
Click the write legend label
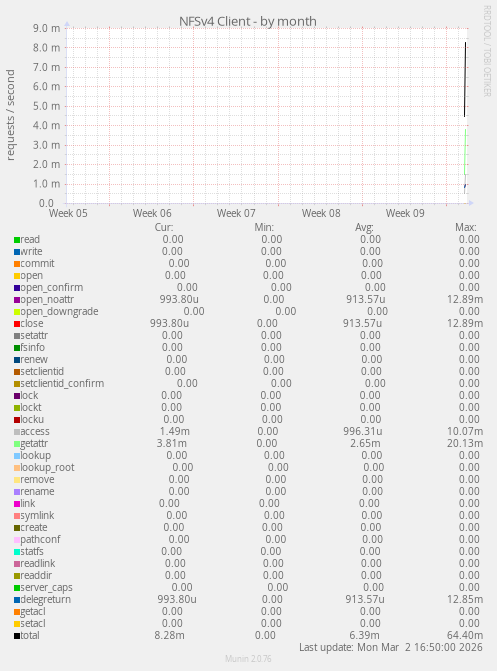coord(31,252)
